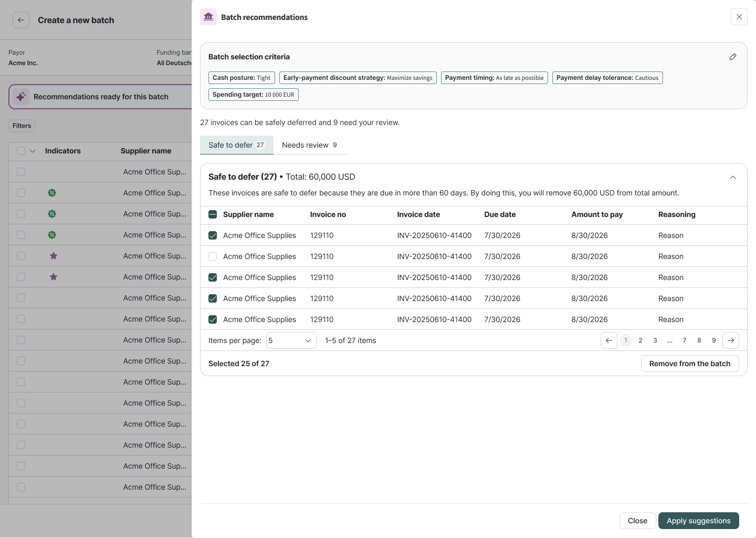Uncheck the third Acme Office Supplies row in panel
Viewport: 756px width, 538px height.
[213, 277]
